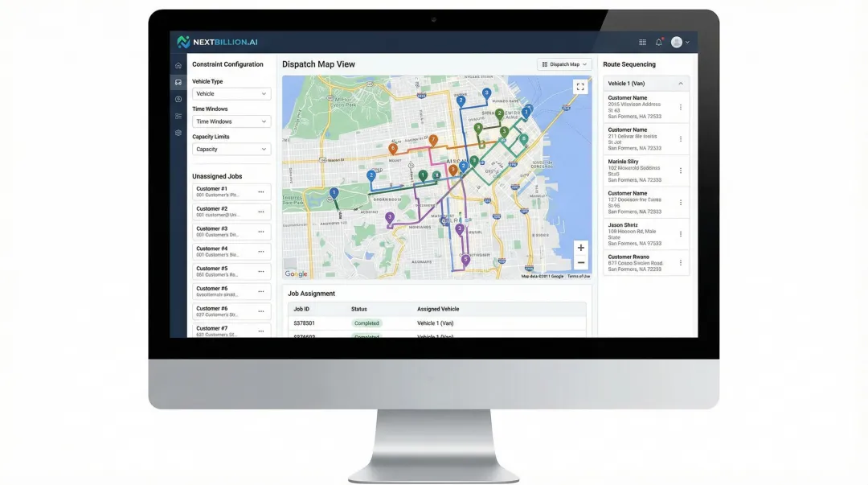Open the options menu for Customer #1 job
The image size is (868, 485).
[260, 191]
